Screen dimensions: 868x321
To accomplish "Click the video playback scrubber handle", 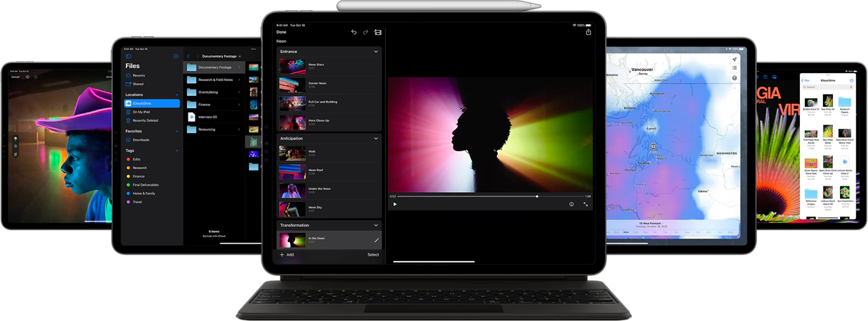I will point(537,196).
